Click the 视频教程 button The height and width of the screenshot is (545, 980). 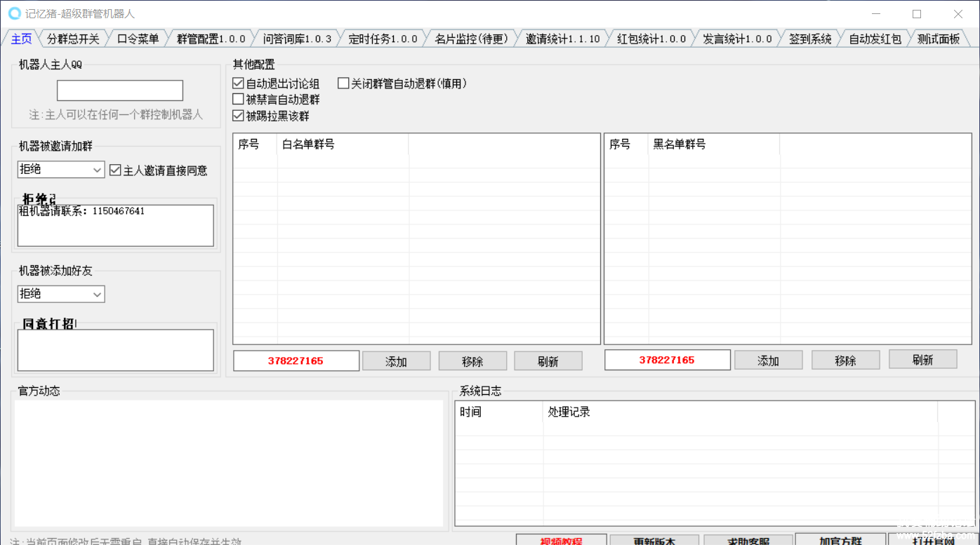[561, 540]
